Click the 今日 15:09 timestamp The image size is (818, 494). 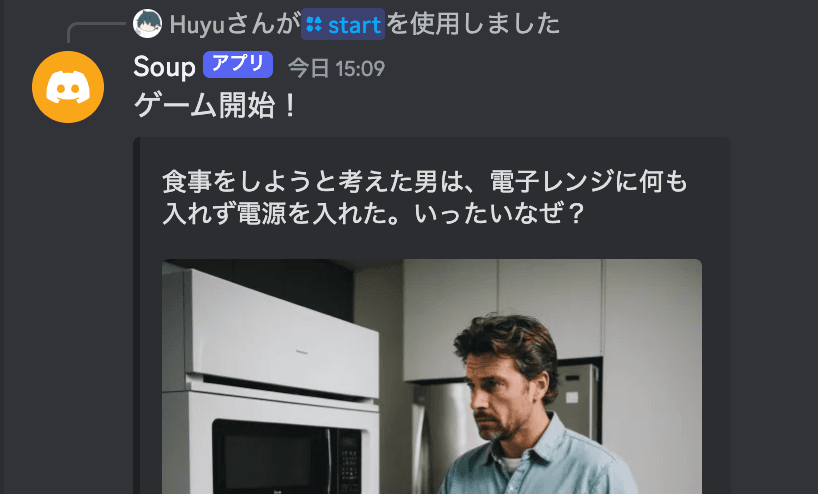tap(336, 68)
